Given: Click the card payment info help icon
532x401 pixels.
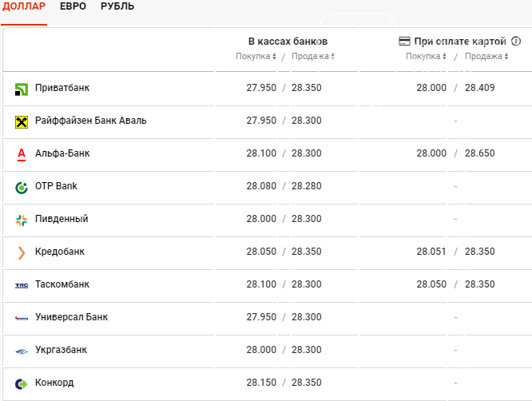Looking at the screenshot, I should point(516,41).
